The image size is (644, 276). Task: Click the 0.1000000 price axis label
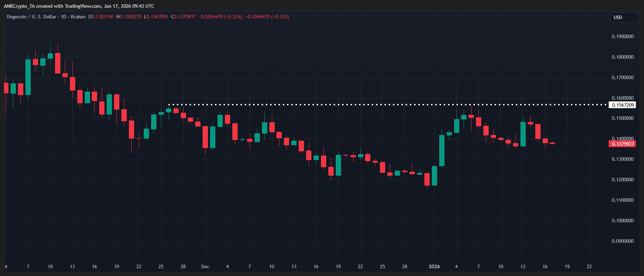[x=623, y=221]
